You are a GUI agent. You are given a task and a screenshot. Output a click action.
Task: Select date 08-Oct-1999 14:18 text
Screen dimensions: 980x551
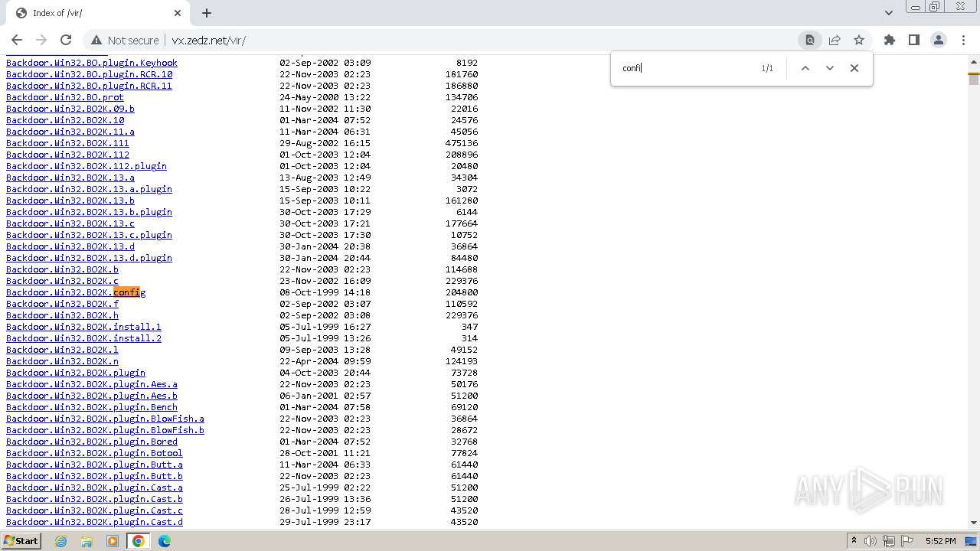(x=325, y=292)
